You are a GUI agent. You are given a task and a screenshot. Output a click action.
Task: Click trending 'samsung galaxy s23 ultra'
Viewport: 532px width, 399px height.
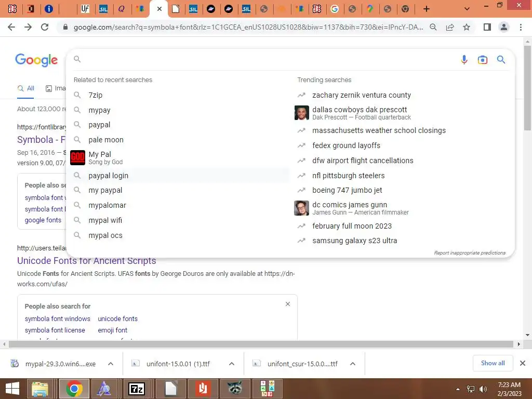[x=354, y=241]
